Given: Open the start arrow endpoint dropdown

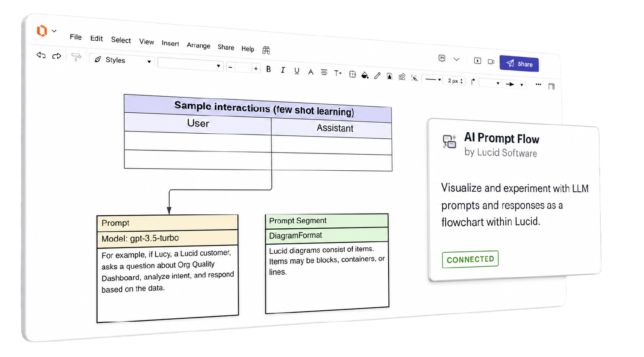Looking at the screenshot, I should click(490, 83).
